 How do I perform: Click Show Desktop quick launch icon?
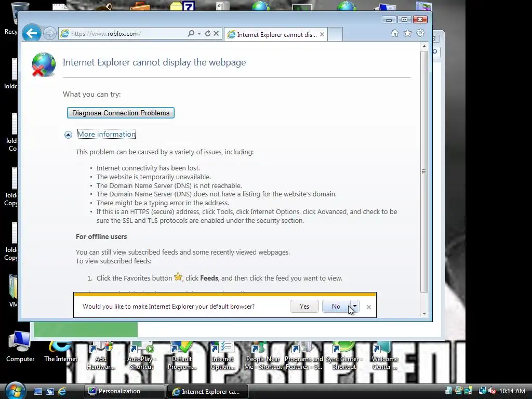tap(37, 391)
